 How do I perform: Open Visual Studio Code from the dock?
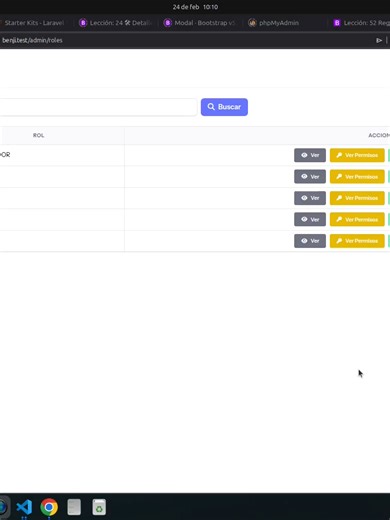(24, 507)
